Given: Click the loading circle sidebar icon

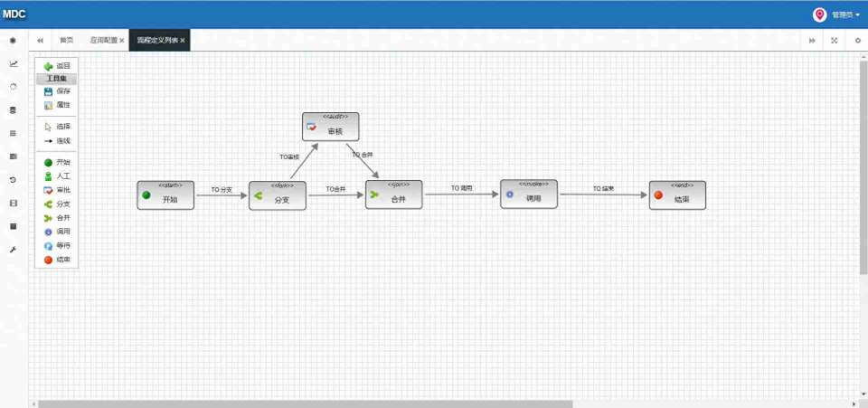Looking at the screenshot, I should [x=14, y=87].
